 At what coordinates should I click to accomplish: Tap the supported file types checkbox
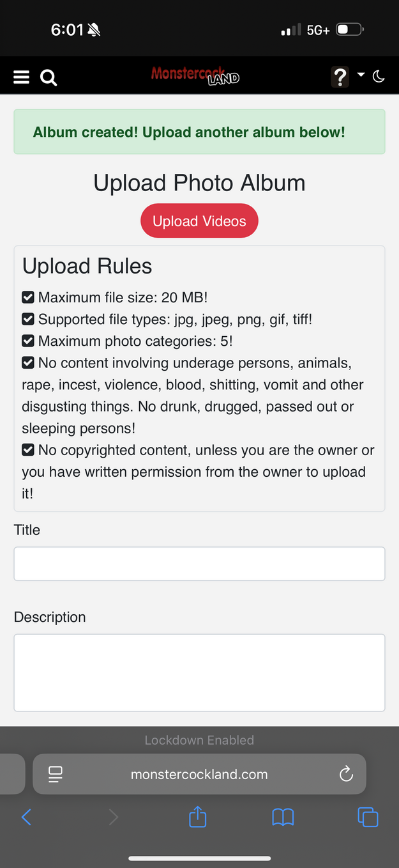tap(28, 319)
